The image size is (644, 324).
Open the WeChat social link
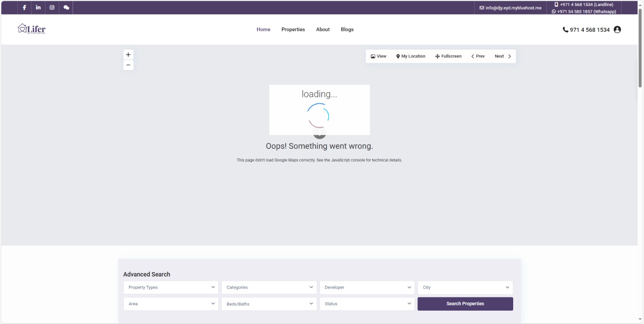[66, 8]
